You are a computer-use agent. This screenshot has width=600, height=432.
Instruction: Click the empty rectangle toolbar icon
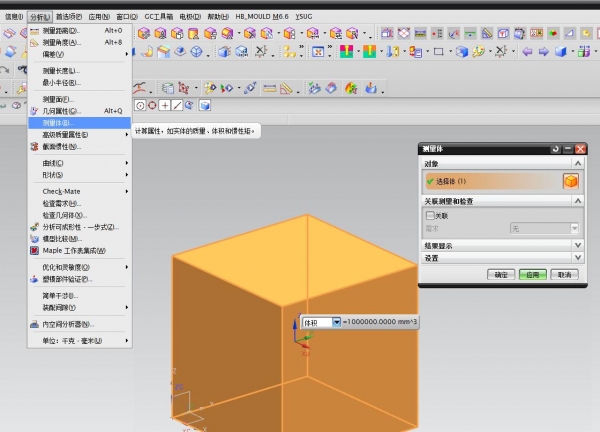(439, 51)
